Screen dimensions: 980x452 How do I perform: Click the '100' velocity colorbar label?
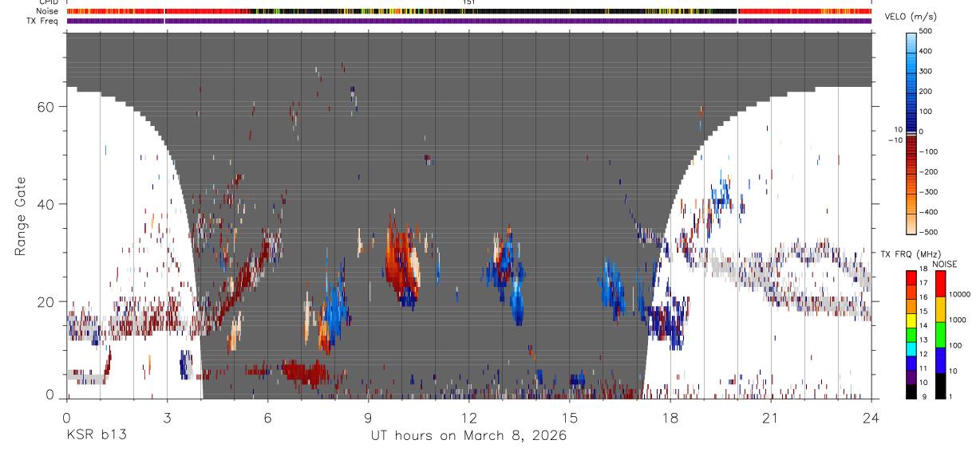[926, 112]
